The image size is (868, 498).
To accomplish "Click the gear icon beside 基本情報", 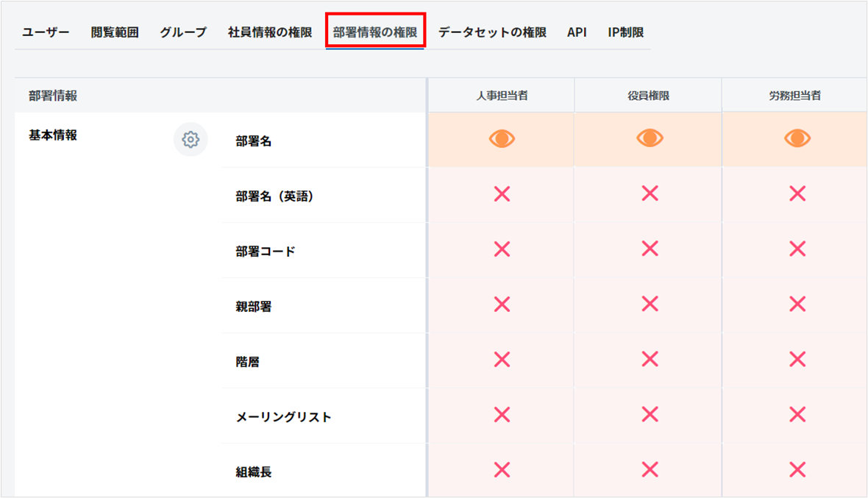I will (191, 140).
